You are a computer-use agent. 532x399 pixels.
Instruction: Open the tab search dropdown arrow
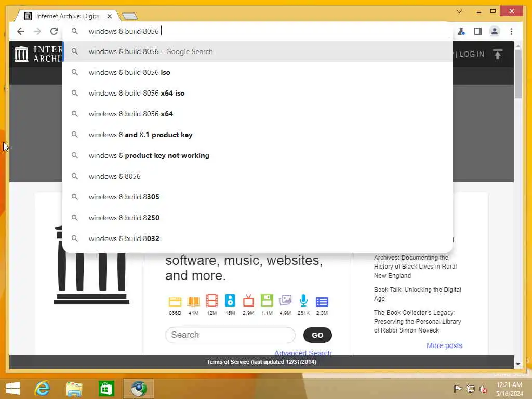pos(459,11)
